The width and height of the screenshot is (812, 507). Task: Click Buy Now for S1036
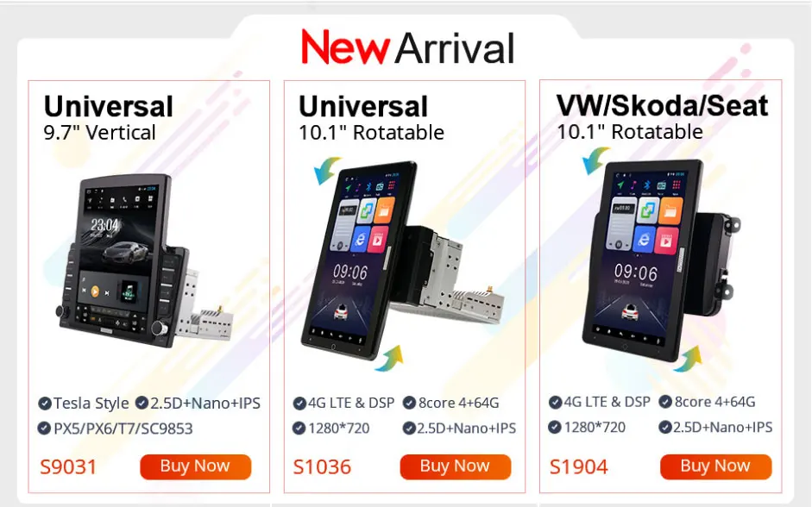point(456,466)
